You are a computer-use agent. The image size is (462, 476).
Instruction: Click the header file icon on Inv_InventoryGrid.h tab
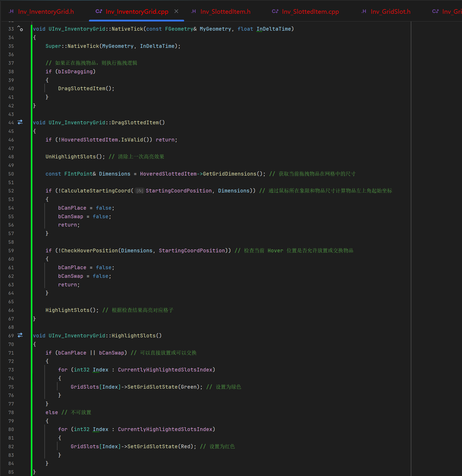pyautogui.click(x=11, y=11)
